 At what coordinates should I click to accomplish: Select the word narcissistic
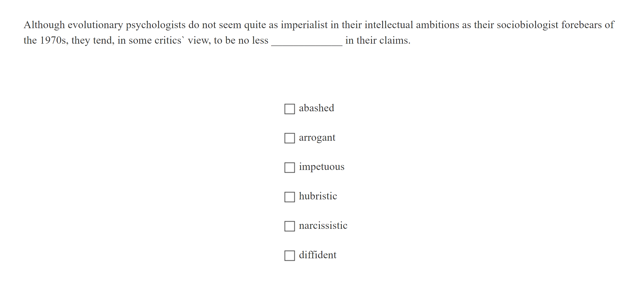point(323,225)
